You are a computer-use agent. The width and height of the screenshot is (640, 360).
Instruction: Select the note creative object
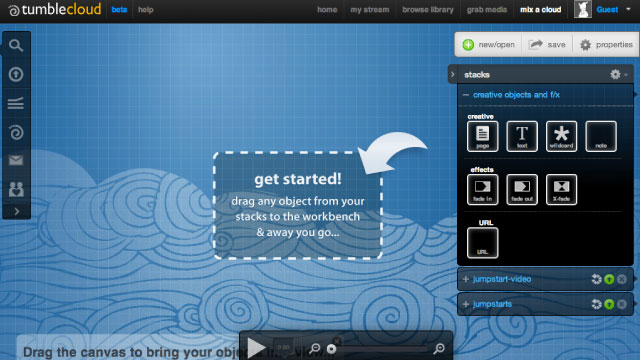(x=601, y=136)
